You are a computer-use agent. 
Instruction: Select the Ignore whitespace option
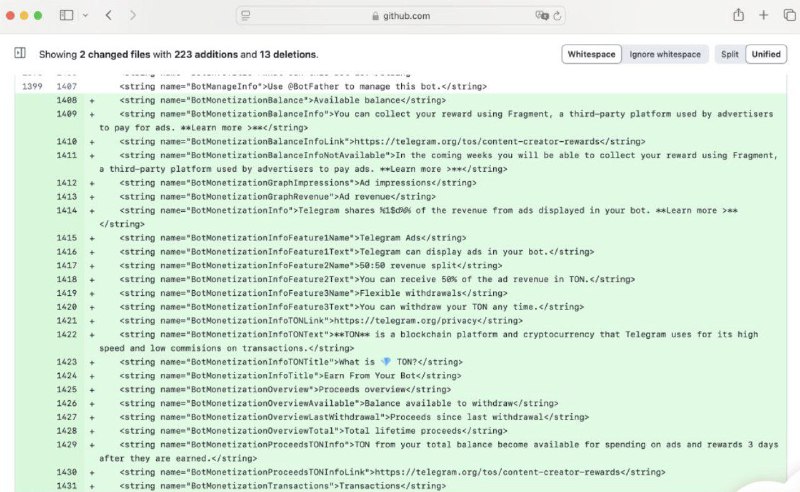[x=665, y=54]
